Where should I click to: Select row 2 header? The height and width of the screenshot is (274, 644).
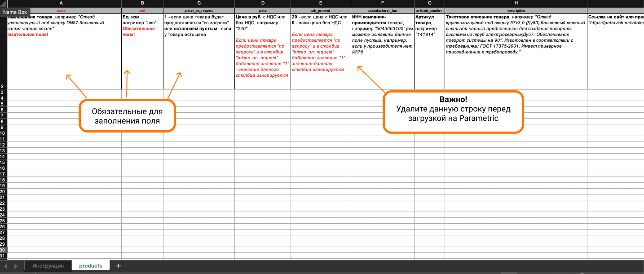coord(4,51)
